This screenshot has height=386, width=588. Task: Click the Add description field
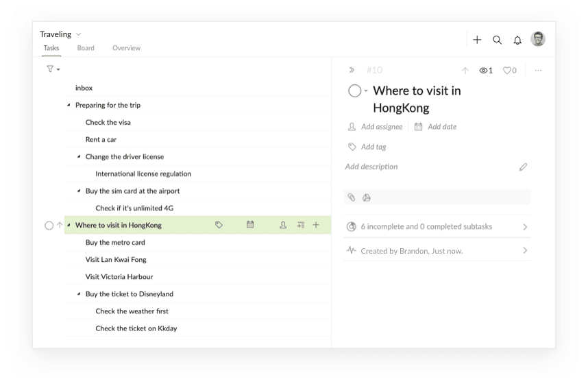pos(371,167)
